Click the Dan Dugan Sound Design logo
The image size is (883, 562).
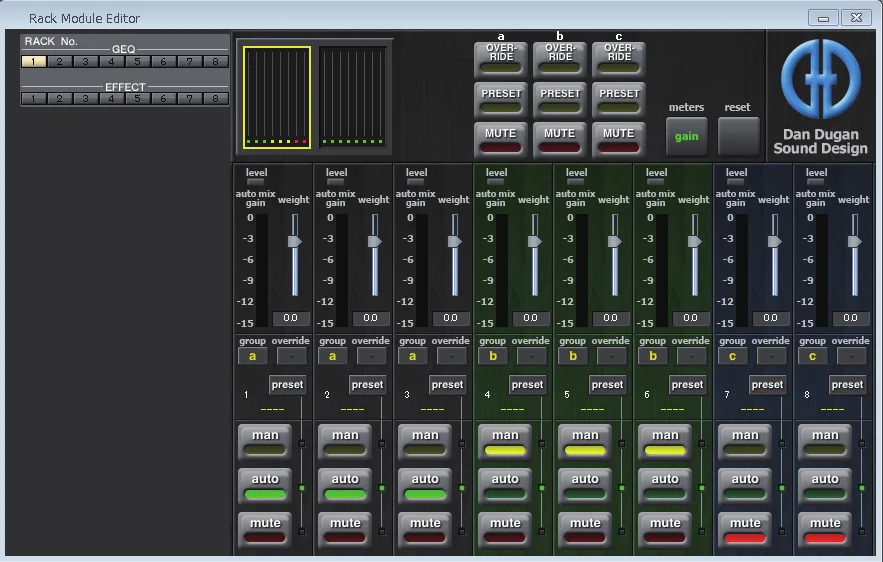coord(820,97)
